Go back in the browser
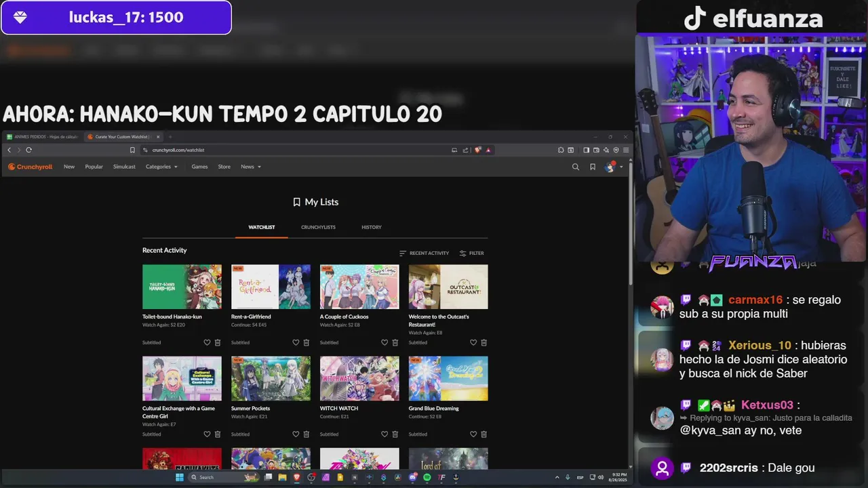868x488 pixels. (x=9, y=150)
